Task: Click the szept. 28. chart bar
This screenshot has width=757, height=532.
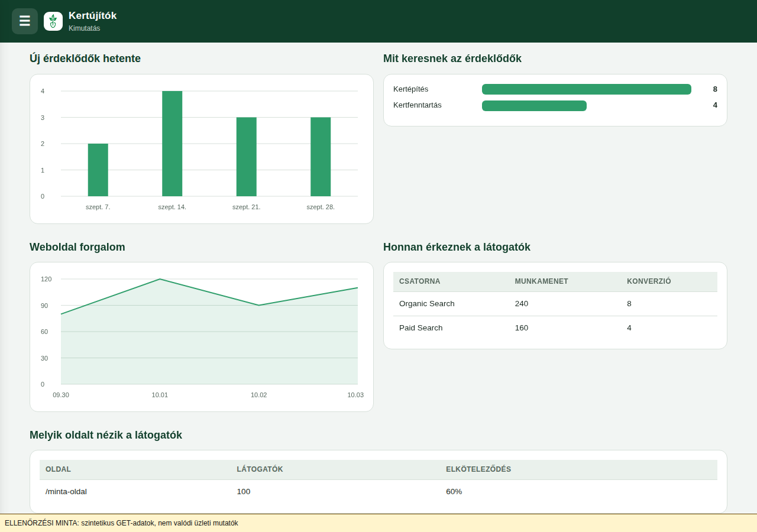Action: pyautogui.click(x=321, y=157)
